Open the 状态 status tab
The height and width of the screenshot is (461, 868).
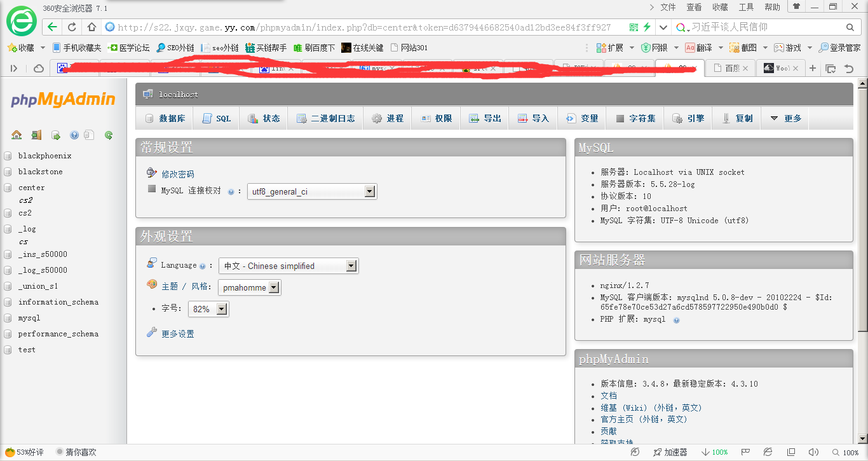[263, 118]
